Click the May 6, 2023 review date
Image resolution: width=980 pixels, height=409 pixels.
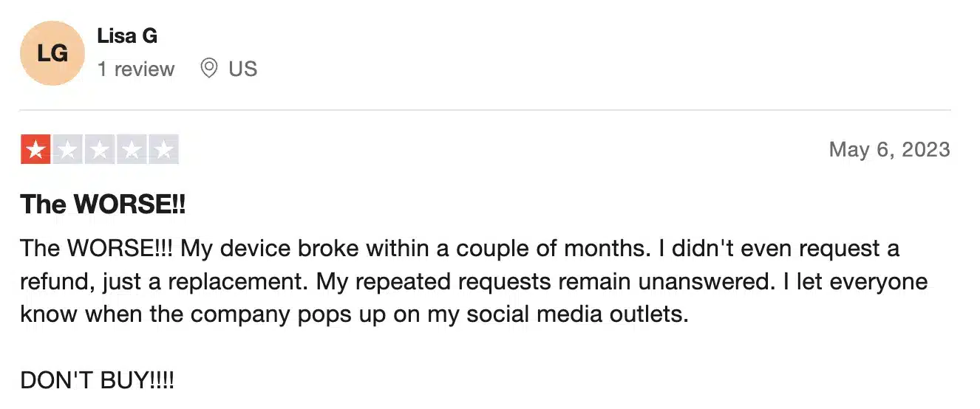[889, 150]
